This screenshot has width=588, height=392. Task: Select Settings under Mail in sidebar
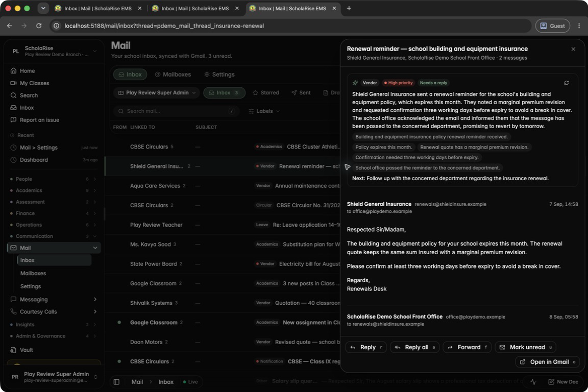(55, 286)
